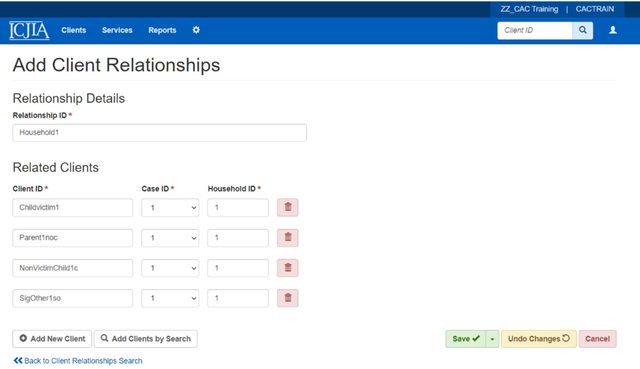
Task: Edit Household ID field in SigOther1so row
Action: click(238, 298)
